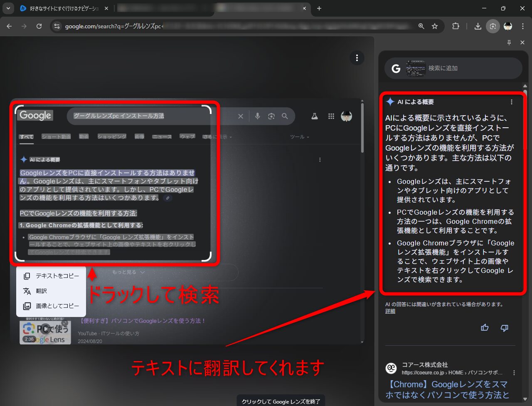Viewport: 532px width, 406px height.
Task: Close the second browser tab
Action: pyautogui.click(x=304, y=8)
